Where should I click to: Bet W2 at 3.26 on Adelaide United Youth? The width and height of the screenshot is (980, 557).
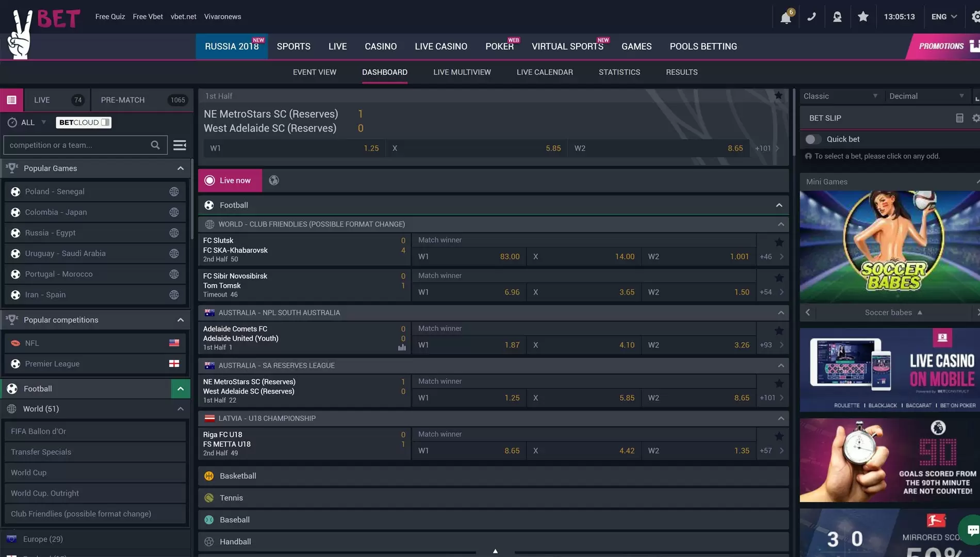(x=698, y=345)
